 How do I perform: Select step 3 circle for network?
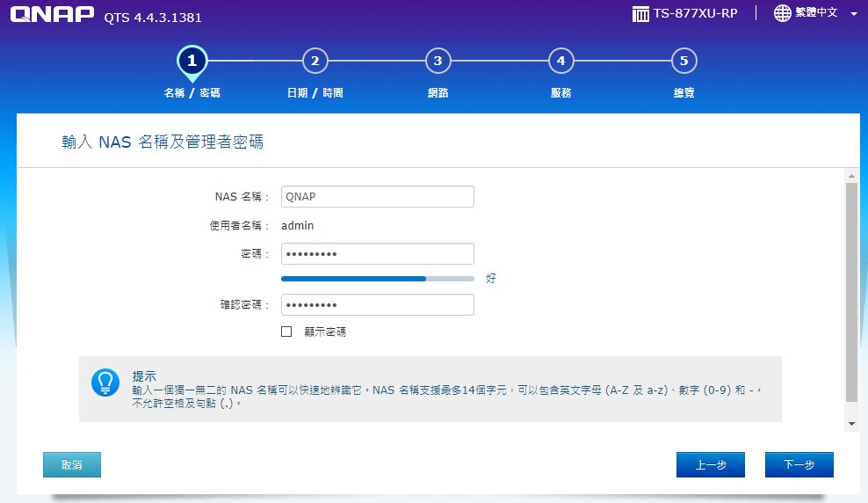point(438,61)
